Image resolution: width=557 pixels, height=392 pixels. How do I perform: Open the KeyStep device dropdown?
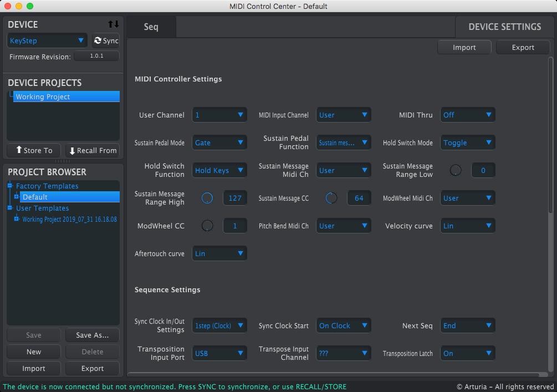pyautogui.click(x=47, y=40)
